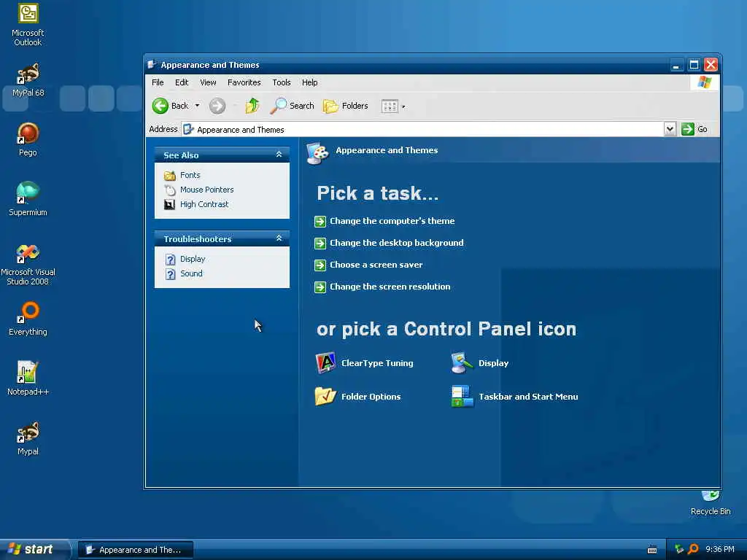Collapse the See Also panel

tap(279, 155)
